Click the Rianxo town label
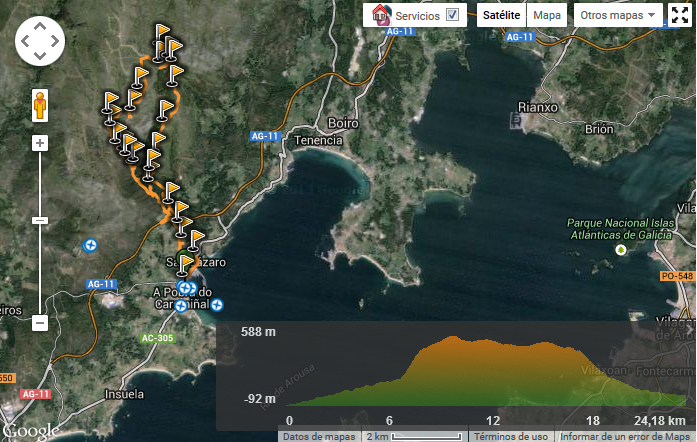697x442 pixels. click(x=537, y=107)
